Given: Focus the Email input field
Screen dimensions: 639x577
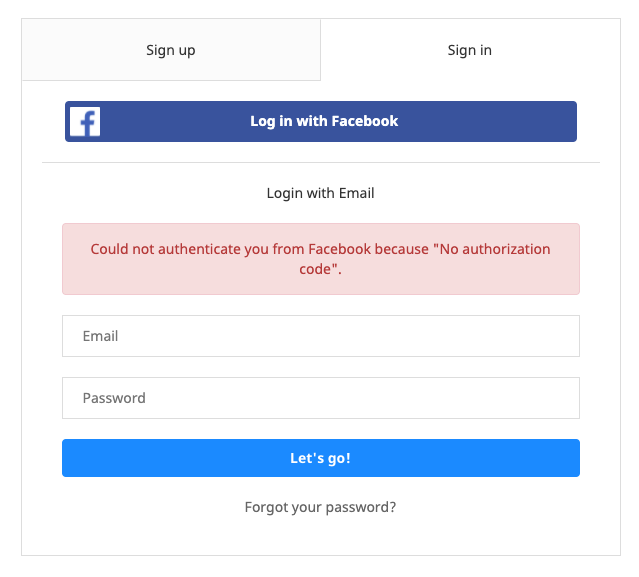Looking at the screenshot, I should pos(320,336).
